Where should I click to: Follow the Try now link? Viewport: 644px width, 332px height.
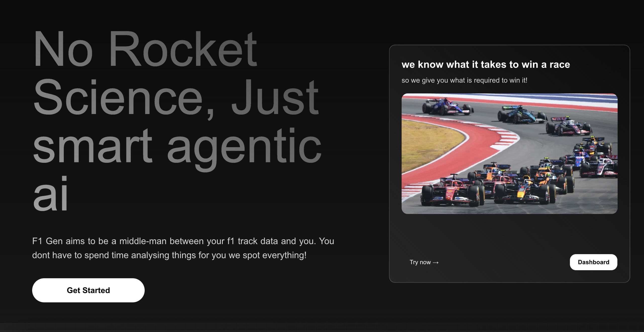(x=420, y=262)
